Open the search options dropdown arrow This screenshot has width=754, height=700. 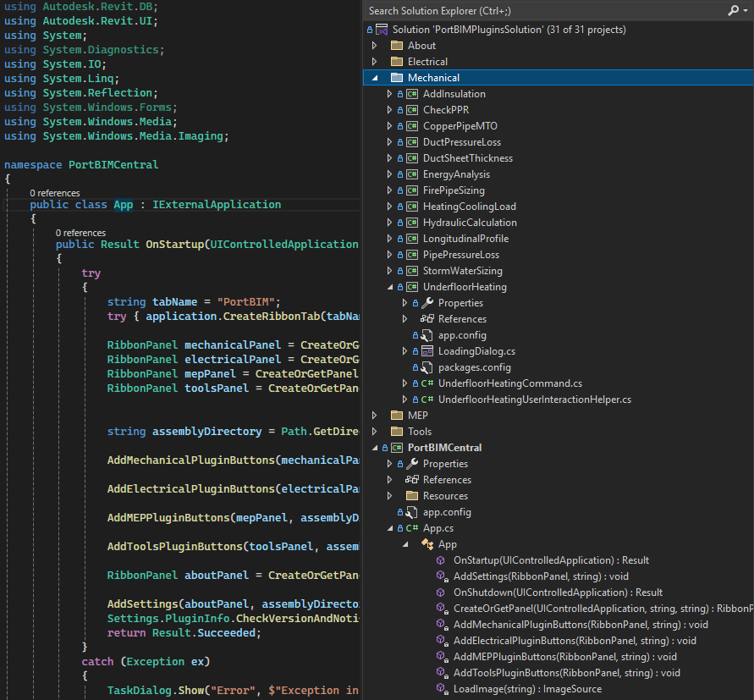click(746, 11)
